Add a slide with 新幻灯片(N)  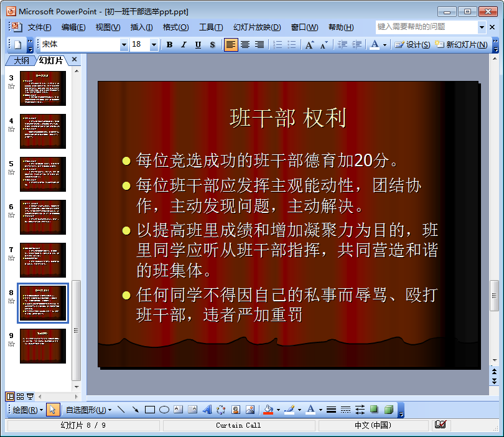coord(461,45)
